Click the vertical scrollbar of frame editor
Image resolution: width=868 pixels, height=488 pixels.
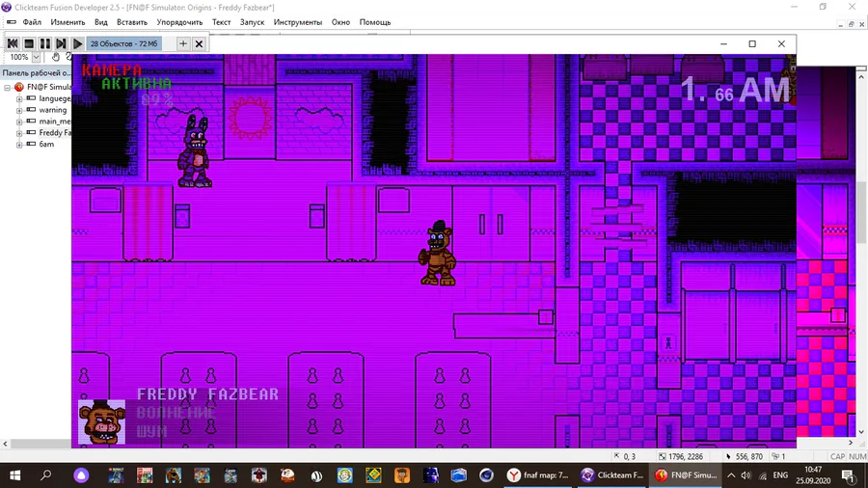point(861,213)
